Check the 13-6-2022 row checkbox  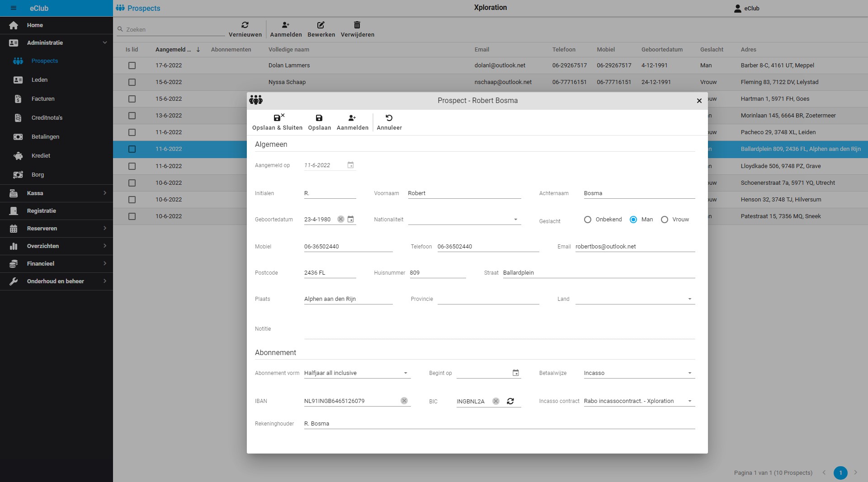click(x=132, y=116)
